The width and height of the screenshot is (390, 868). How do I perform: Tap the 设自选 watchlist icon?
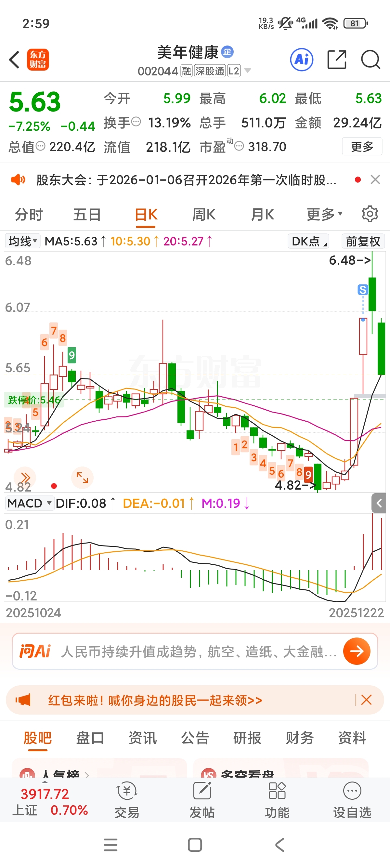click(352, 800)
